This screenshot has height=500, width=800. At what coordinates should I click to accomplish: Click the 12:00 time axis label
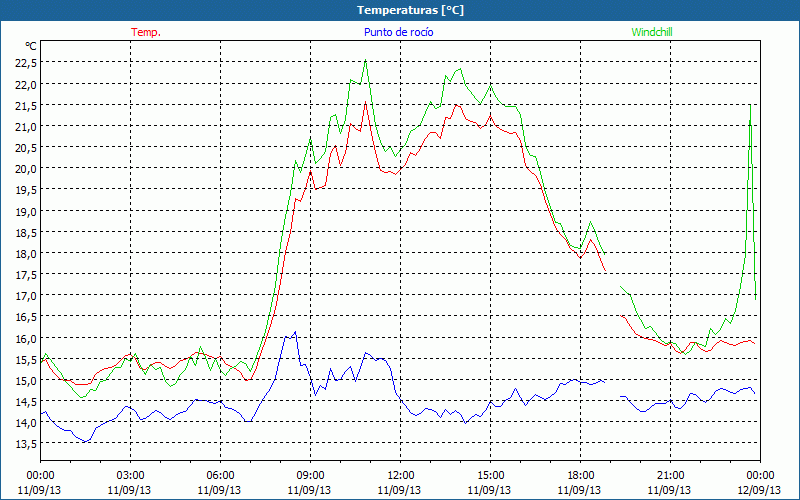pyautogui.click(x=401, y=476)
